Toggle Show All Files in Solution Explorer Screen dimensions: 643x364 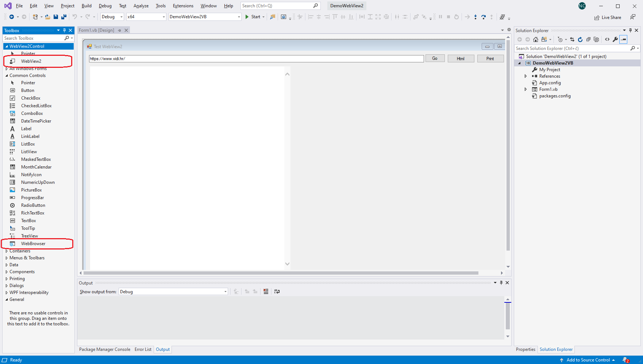click(596, 39)
